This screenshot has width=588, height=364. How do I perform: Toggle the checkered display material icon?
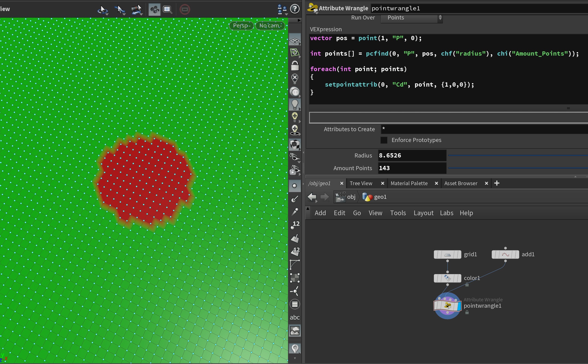(295, 145)
